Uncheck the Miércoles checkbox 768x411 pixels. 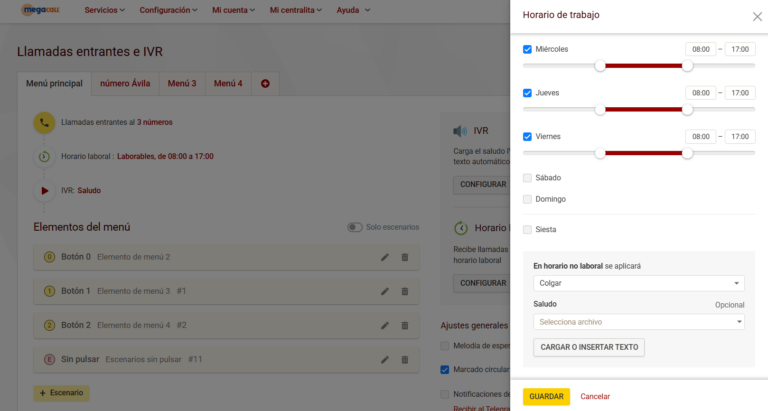[x=528, y=49]
